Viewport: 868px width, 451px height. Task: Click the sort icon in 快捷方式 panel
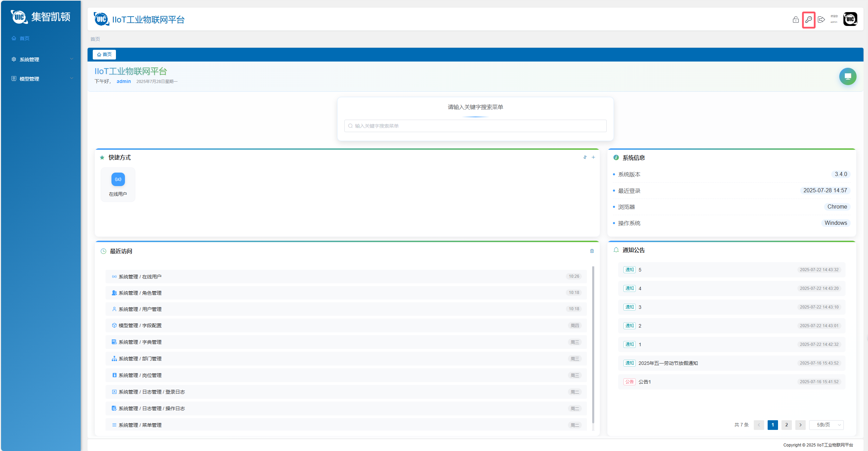[585, 157]
